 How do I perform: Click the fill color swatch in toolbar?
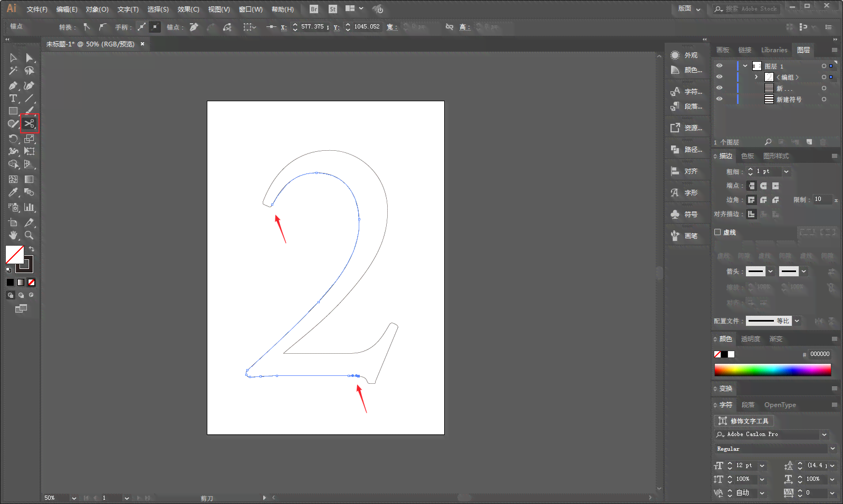click(14, 255)
